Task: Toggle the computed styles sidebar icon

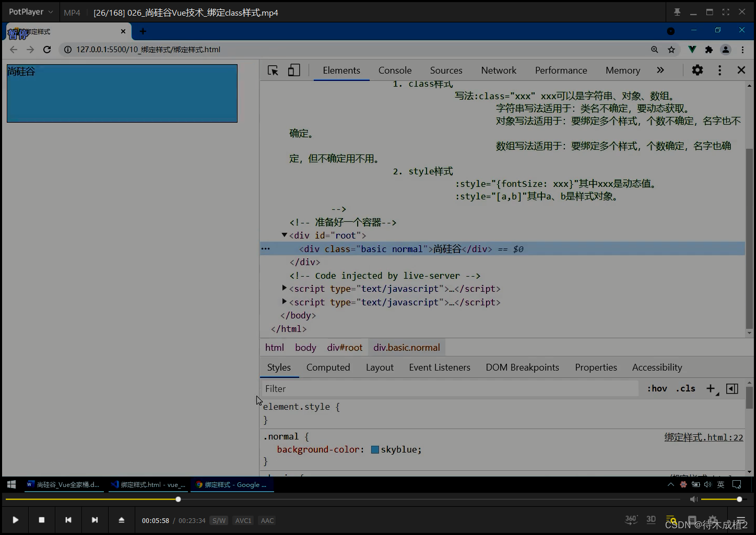Action: 732,388
